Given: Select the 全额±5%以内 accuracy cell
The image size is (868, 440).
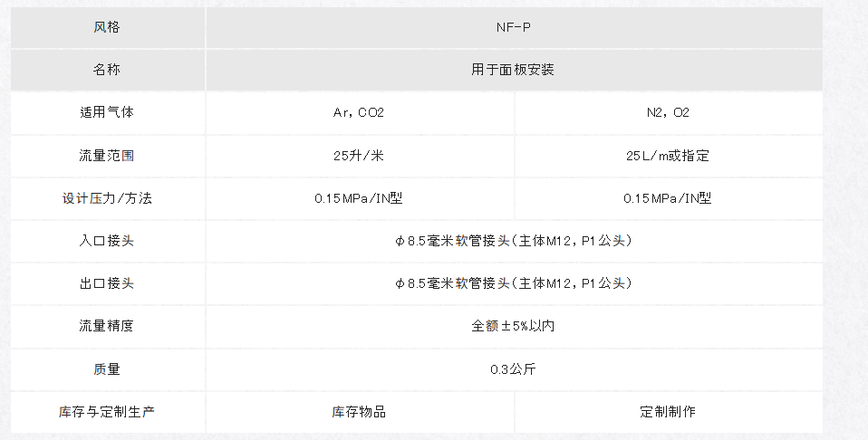Looking at the screenshot, I should pos(514,326).
